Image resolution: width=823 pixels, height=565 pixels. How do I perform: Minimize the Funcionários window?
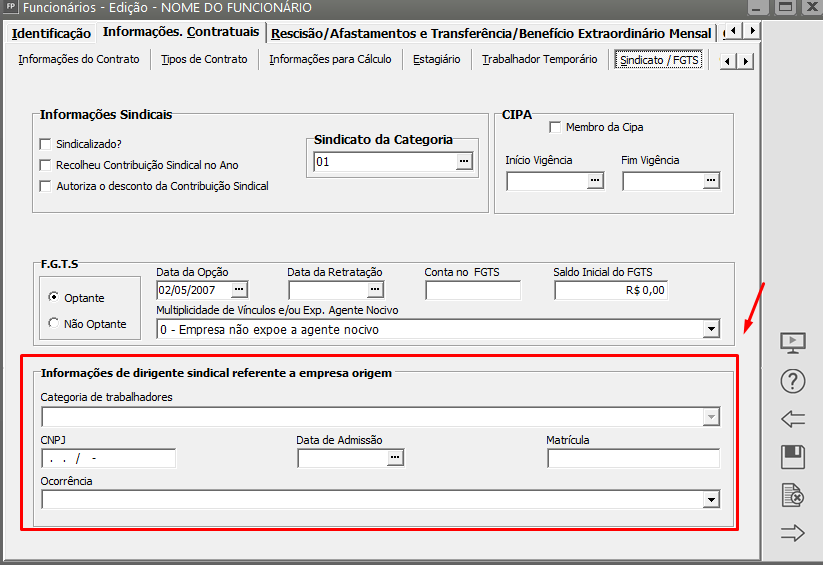[756, 7]
